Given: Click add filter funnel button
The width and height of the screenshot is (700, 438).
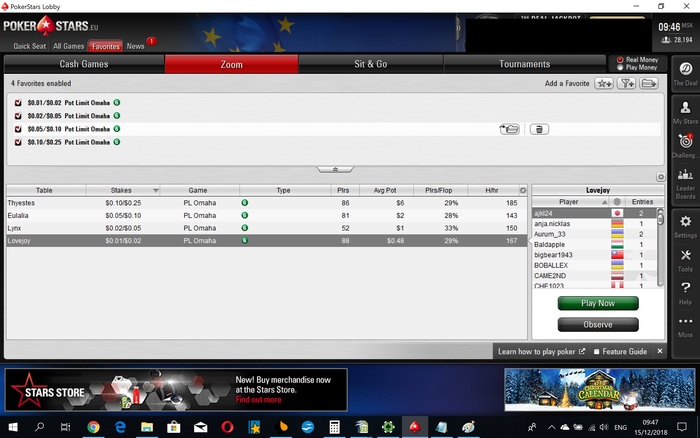Looking at the screenshot, I should (627, 83).
